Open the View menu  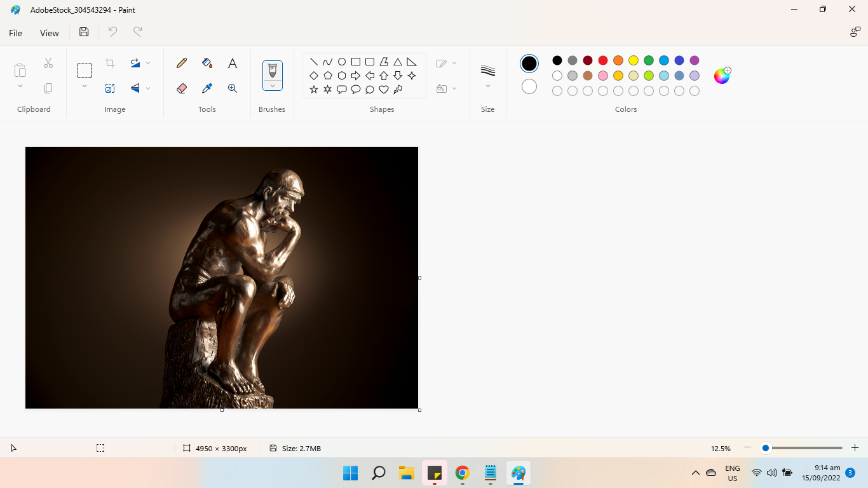point(49,33)
